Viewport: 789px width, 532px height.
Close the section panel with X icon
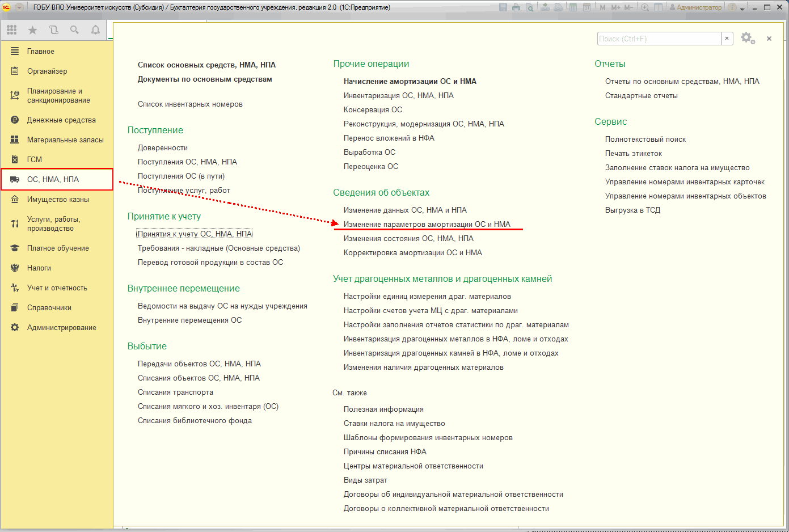[769, 39]
